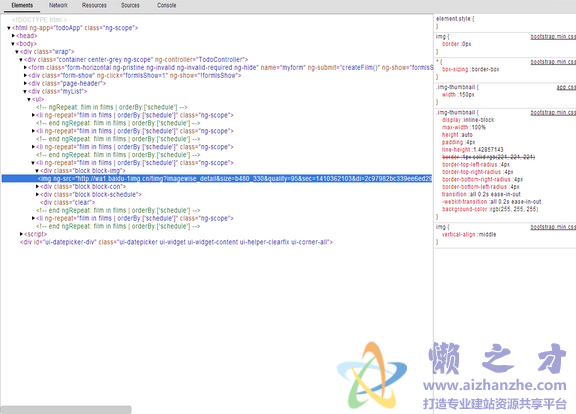Click the ngRepeat opening comment row
576x414 pixels.
112,107
